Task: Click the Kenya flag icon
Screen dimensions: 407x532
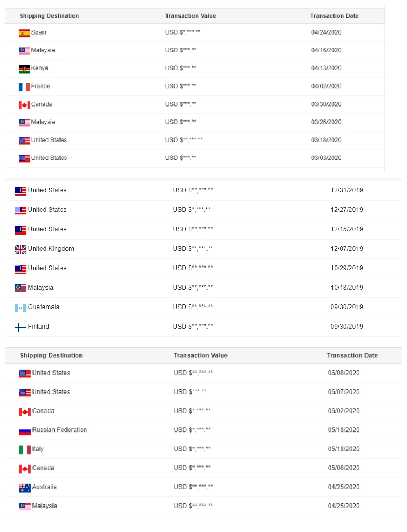Action: pyautogui.click(x=24, y=69)
